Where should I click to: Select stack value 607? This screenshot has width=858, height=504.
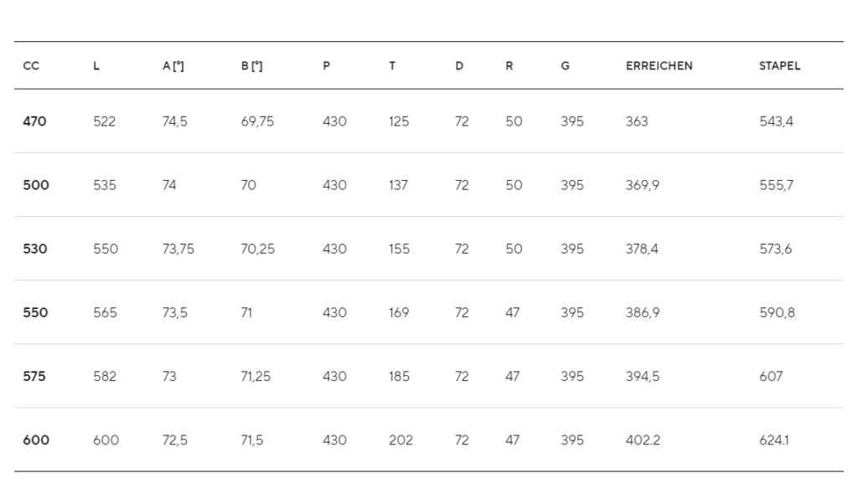coord(771,377)
